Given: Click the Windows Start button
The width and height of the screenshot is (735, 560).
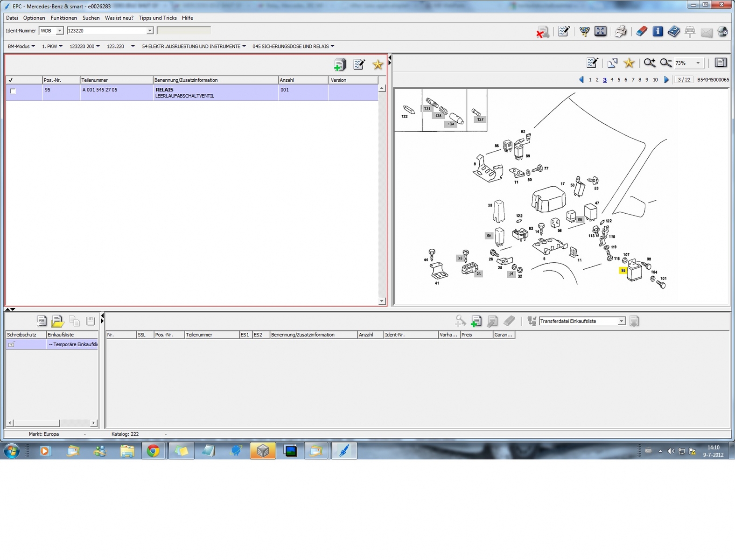Looking at the screenshot, I should click(12, 451).
